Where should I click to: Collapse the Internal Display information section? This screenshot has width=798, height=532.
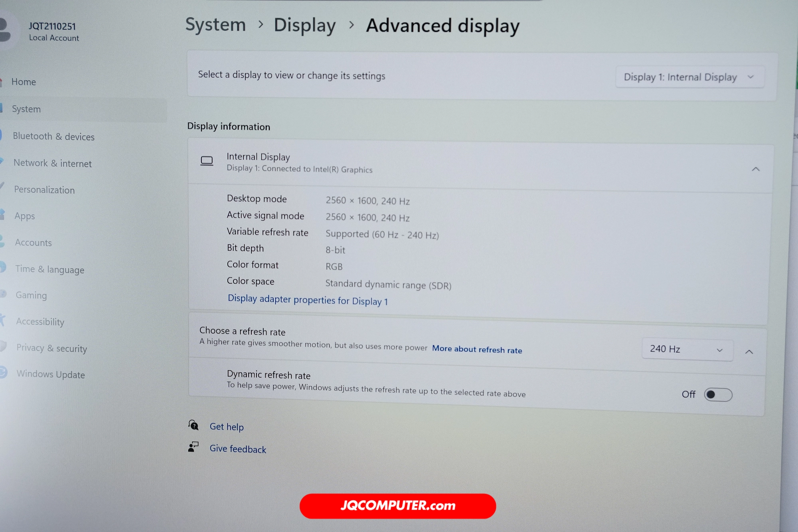click(755, 169)
